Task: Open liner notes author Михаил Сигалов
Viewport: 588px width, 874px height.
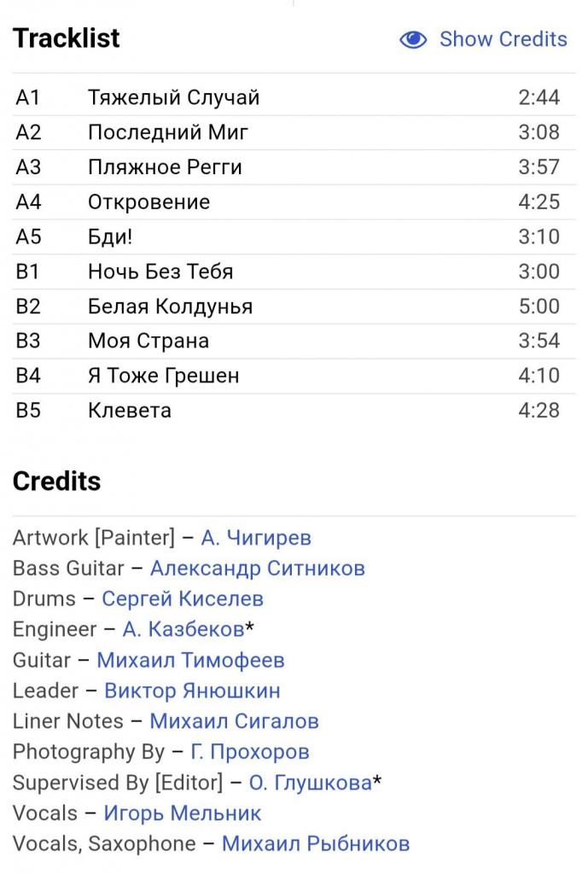Action: pos(234,721)
